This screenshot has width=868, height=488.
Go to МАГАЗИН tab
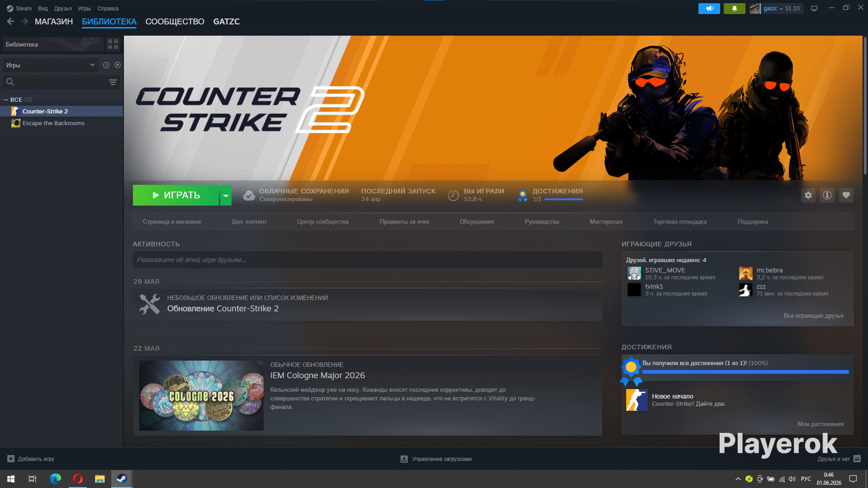54,21
